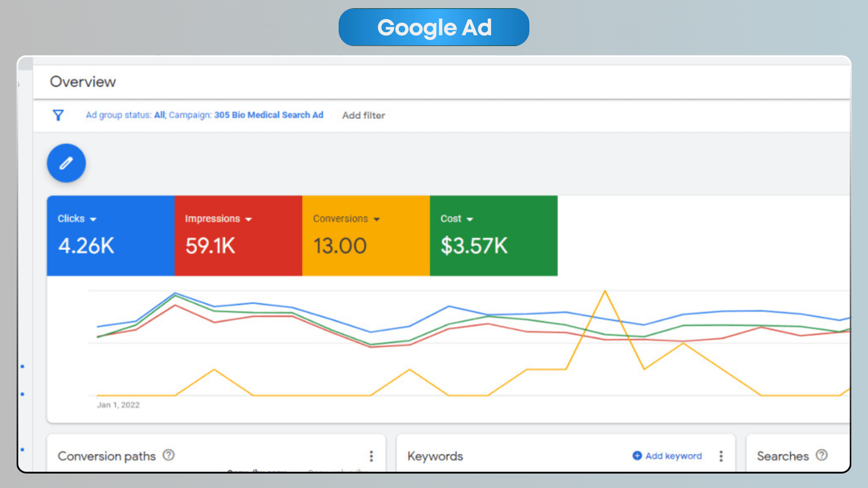Image resolution: width=868 pixels, height=488 pixels.
Task: Click the Google Ad title banner
Action: coord(434,27)
